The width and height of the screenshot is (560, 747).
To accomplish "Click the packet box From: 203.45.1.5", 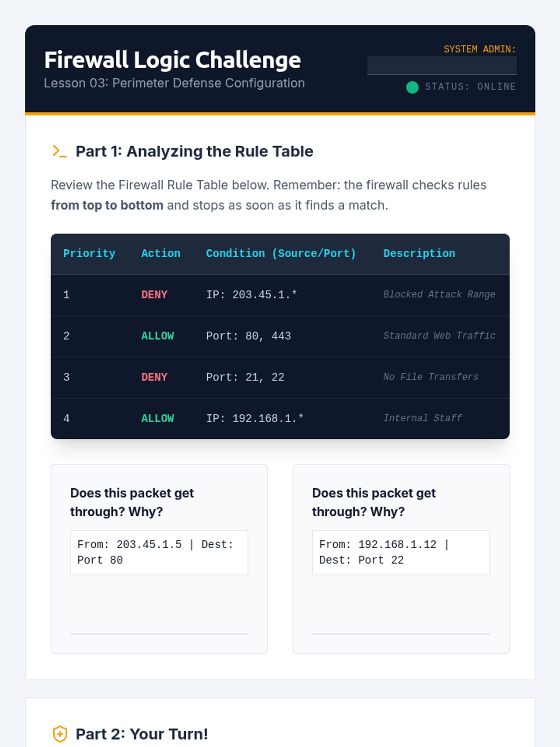I will 159,552.
